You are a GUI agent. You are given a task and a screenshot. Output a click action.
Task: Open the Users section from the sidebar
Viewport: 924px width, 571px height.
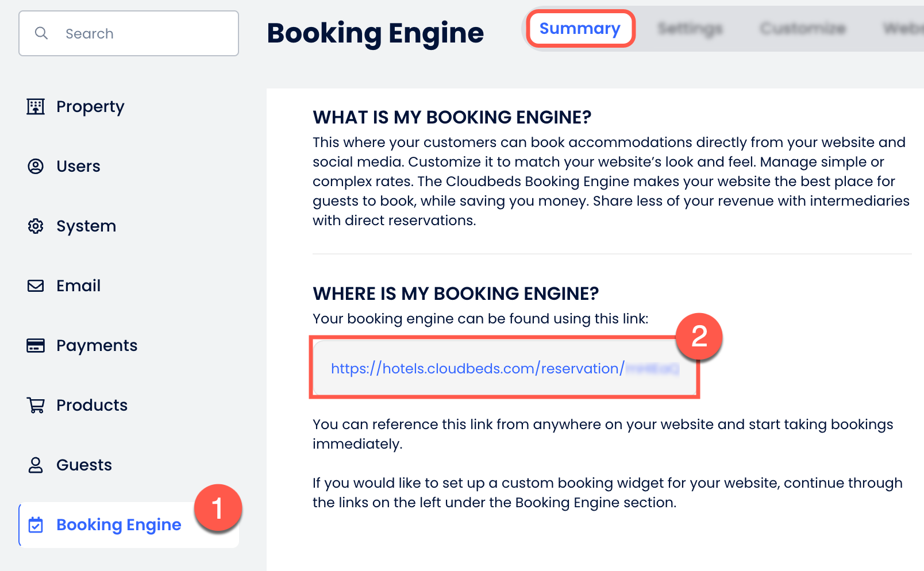click(78, 167)
